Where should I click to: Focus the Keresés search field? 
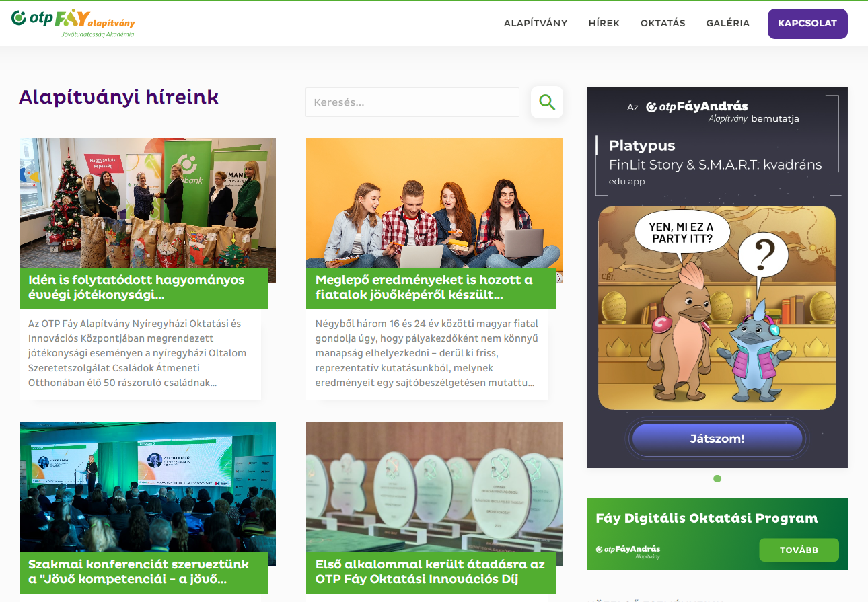412,102
